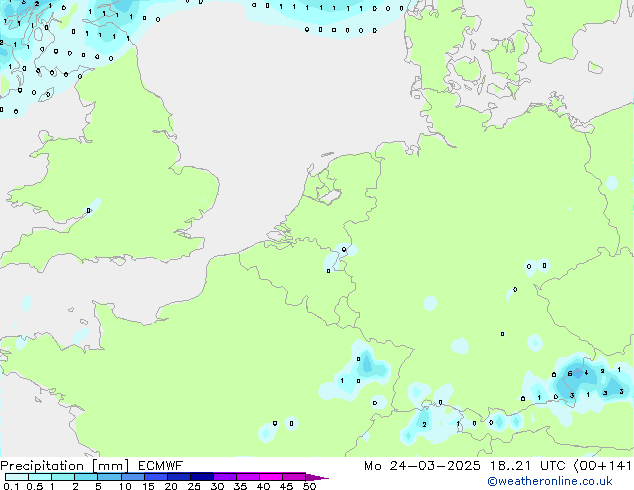Screen dimensions: 634x490
Task: Click the 45 mm legend color swatch
Action: [294, 477]
